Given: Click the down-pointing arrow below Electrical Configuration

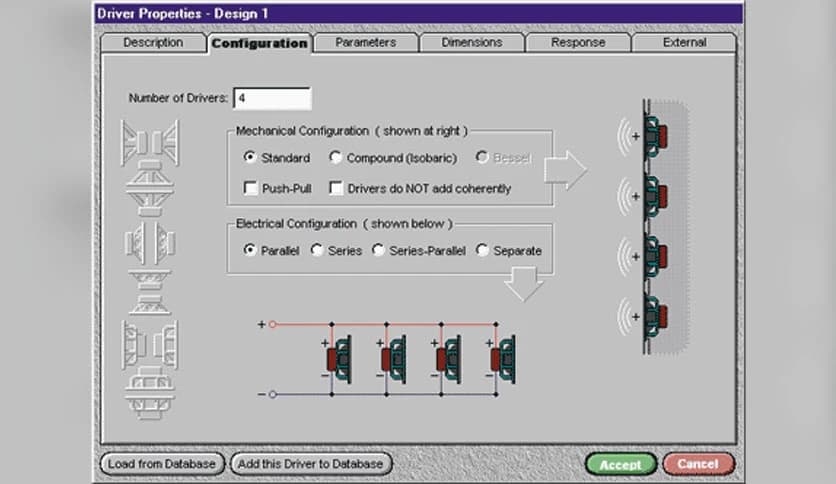Looking at the screenshot, I should [x=524, y=284].
